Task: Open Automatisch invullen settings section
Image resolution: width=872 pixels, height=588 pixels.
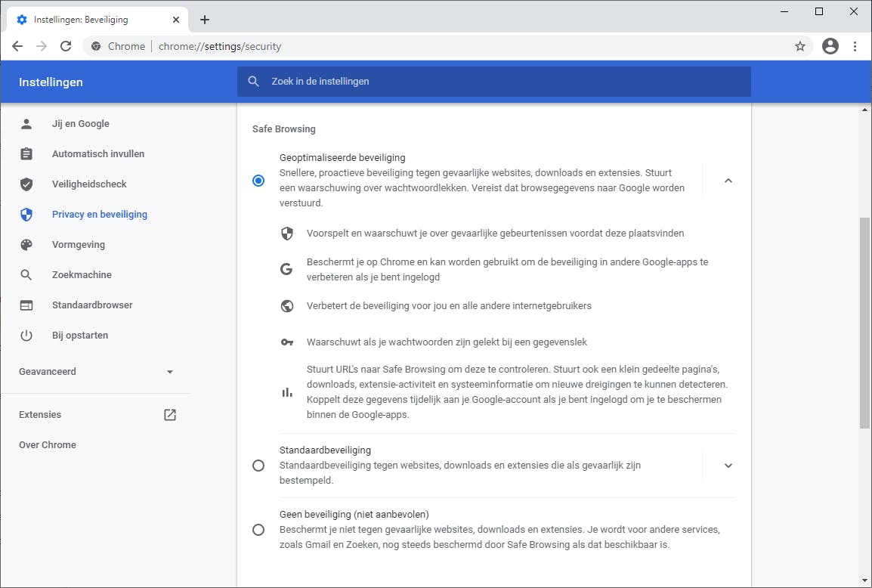Action: click(x=97, y=154)
